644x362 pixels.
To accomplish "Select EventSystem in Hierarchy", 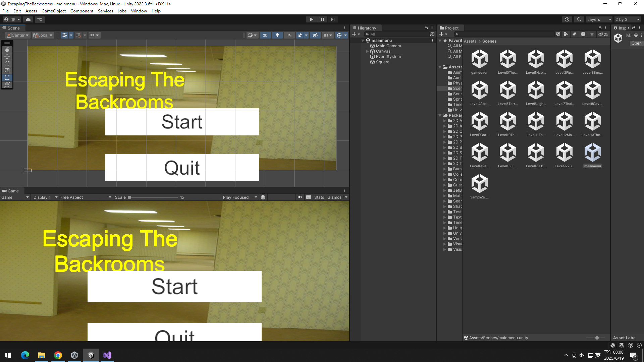I will 388,57.
